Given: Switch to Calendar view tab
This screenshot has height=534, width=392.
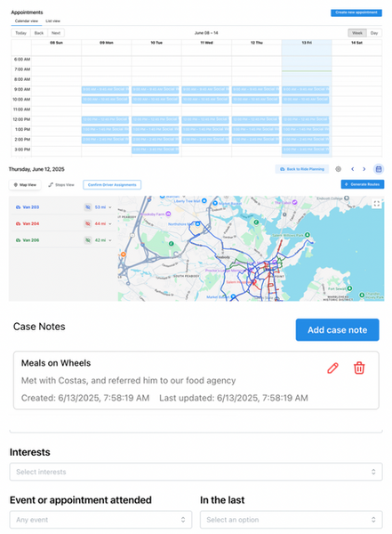Looking at the screenshot, I should [x=27, y=21].
